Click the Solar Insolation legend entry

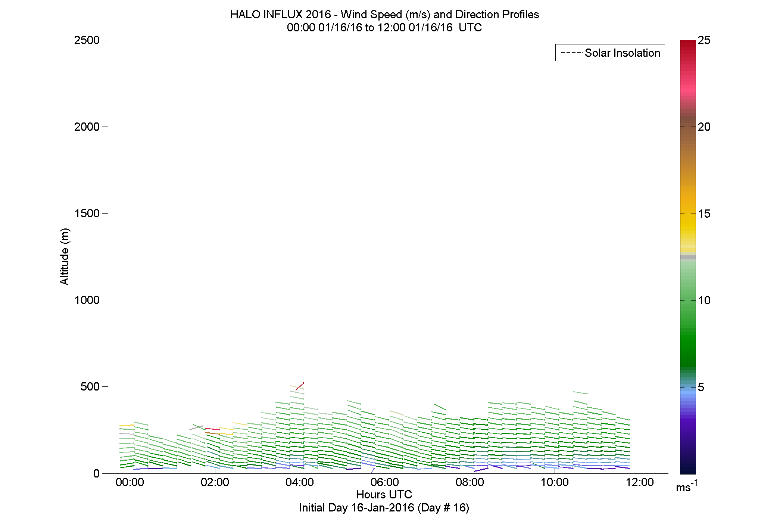[610, 53]
